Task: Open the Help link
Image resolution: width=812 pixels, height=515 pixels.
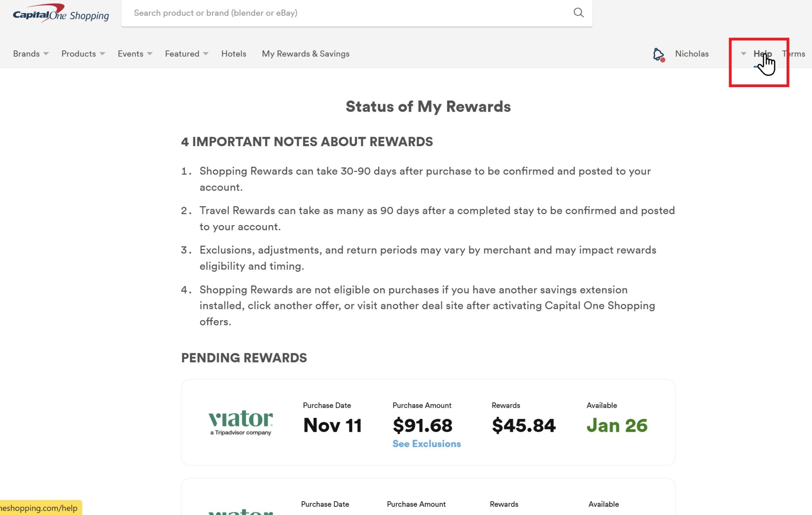Action: coord(762,54)
